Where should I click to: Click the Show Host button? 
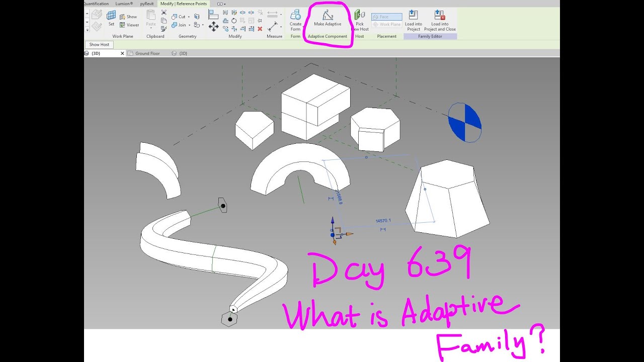click(x=99, y=45)
